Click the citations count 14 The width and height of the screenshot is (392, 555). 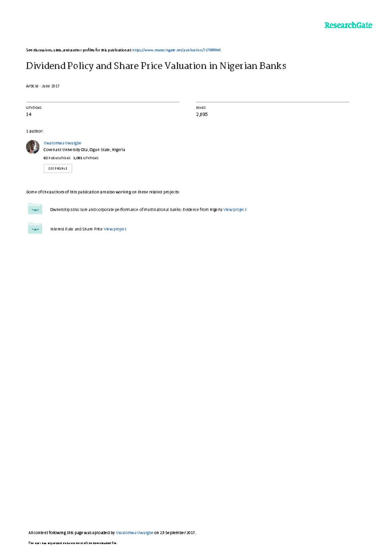click(29, 114)
